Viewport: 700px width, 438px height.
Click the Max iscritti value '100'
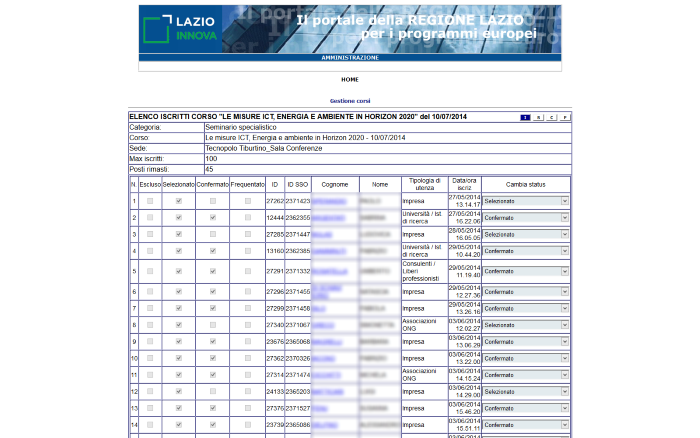[x=211, y=159]
